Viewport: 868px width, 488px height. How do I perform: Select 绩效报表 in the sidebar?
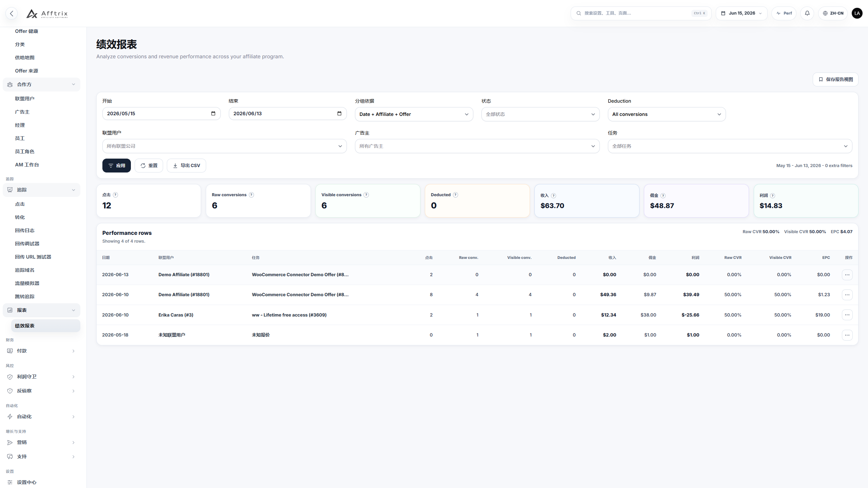pos(45,326)
